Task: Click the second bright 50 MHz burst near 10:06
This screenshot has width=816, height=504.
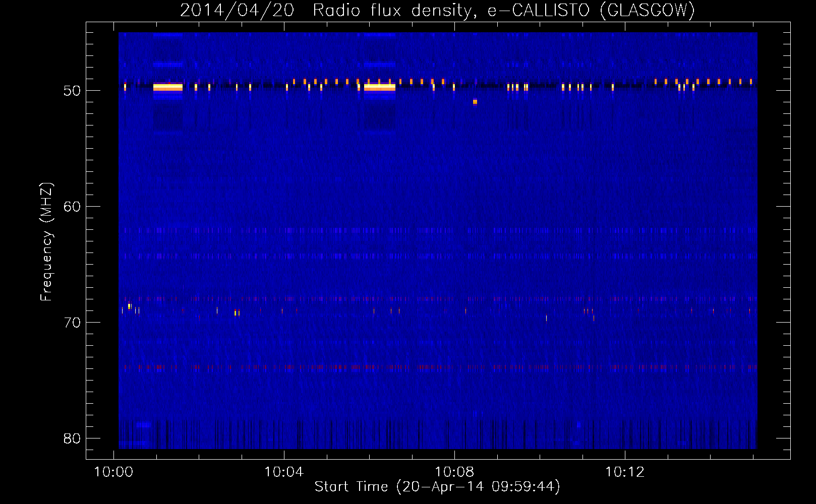Action: point(380,87)
